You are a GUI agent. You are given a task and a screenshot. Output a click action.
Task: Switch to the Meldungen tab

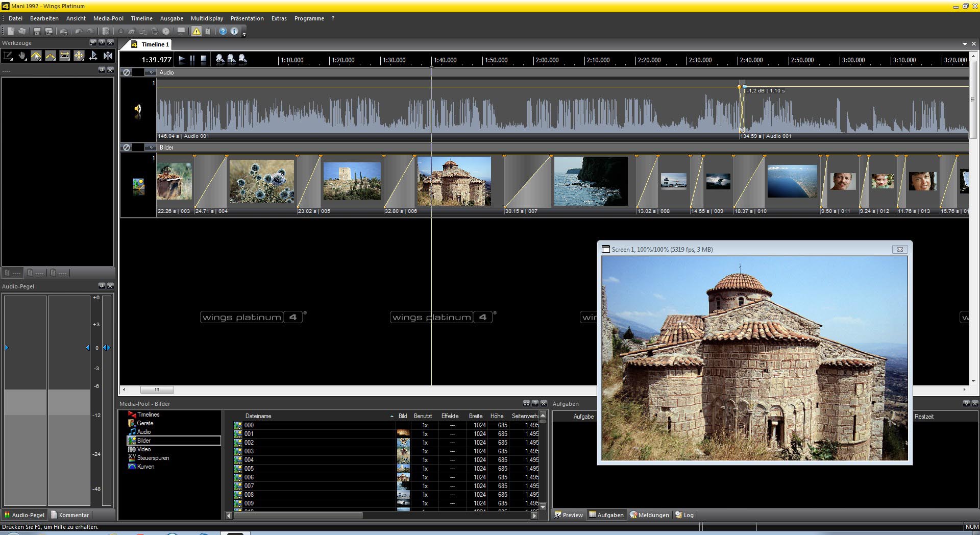point(649,515)
